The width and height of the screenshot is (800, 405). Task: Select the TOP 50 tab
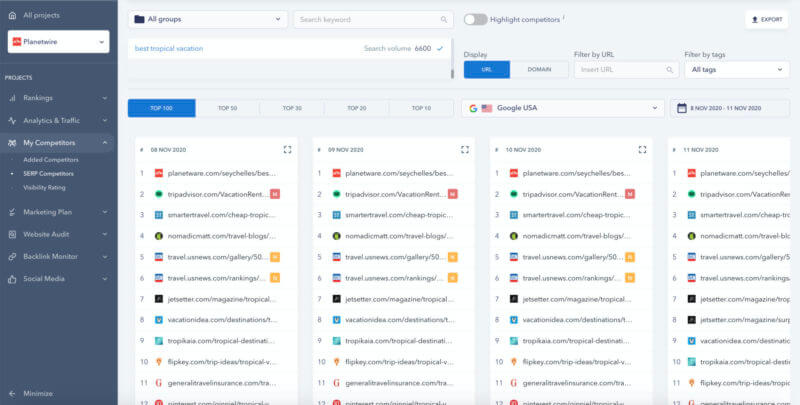coord(228,108)
